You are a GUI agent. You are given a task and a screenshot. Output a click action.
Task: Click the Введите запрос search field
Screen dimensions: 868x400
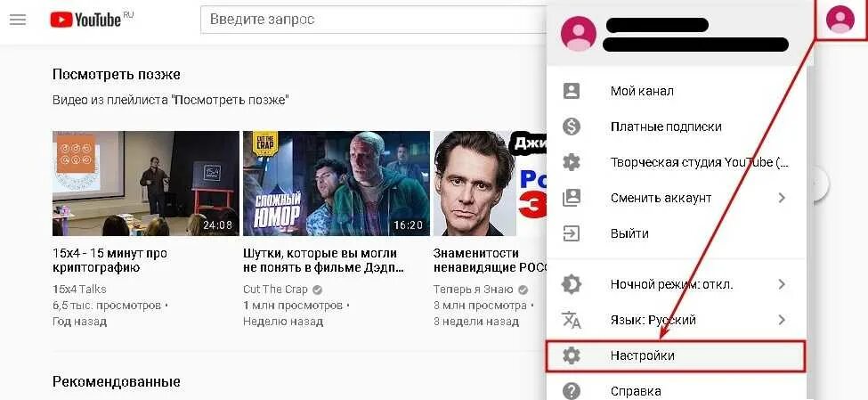coord(371,20)
